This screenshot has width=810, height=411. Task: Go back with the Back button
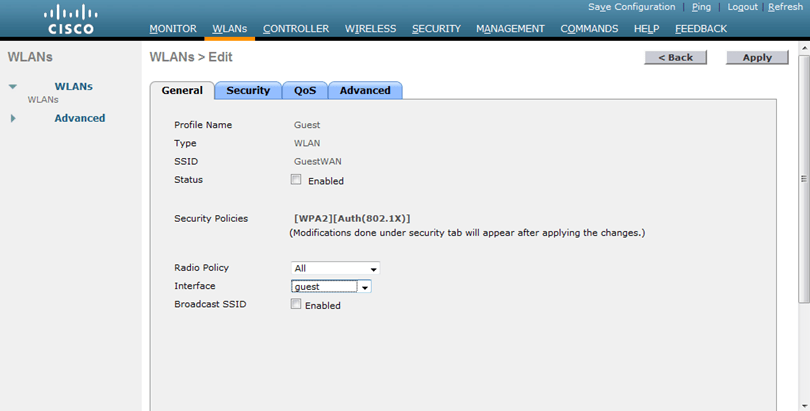click(x=675, y=58)
